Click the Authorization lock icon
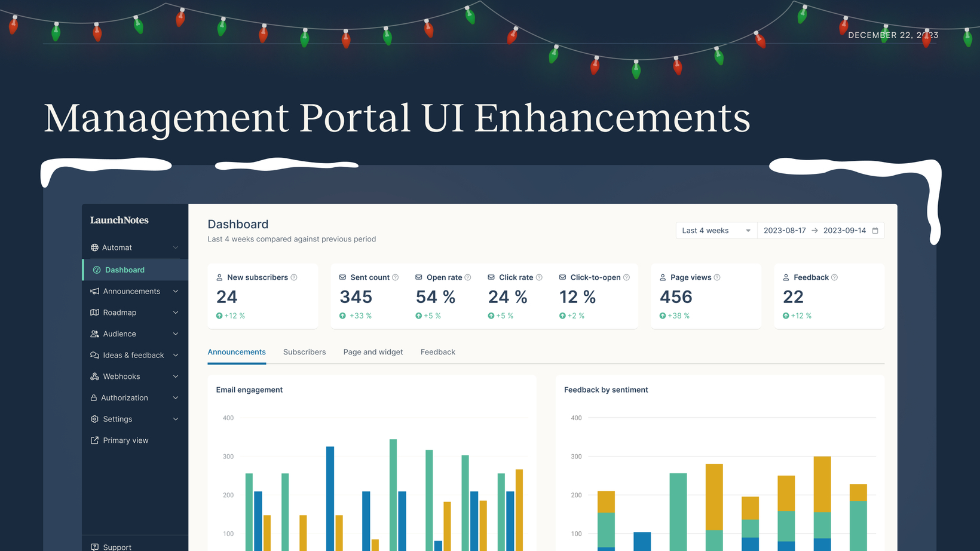The image size is (980, 551). pyautogui.click(x=94, y=398)
